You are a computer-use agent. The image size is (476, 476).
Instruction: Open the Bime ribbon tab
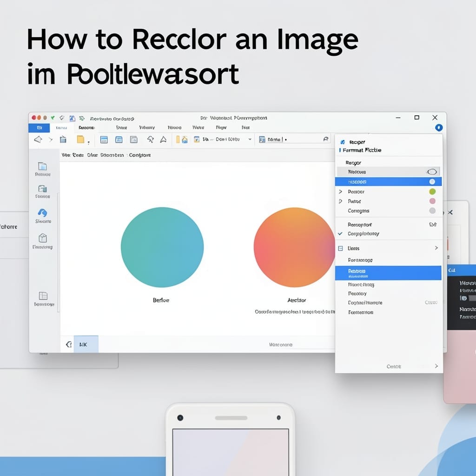[x=121, y=127]
